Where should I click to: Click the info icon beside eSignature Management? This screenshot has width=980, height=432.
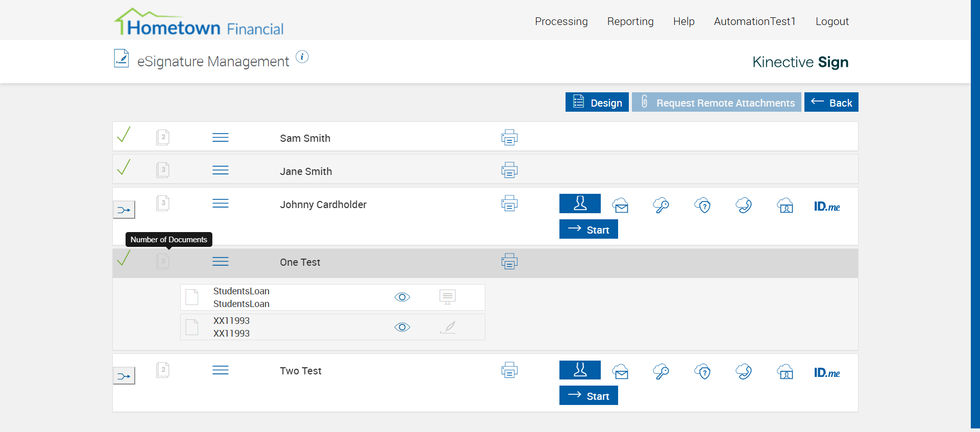302,57
